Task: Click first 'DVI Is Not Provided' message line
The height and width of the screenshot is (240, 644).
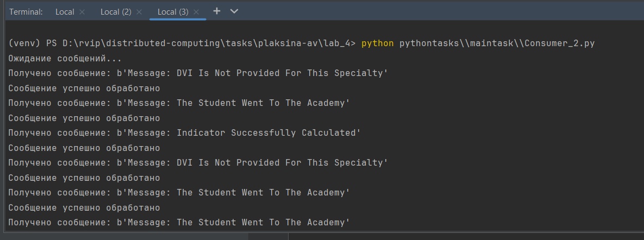Action: (x=198, y=73)
